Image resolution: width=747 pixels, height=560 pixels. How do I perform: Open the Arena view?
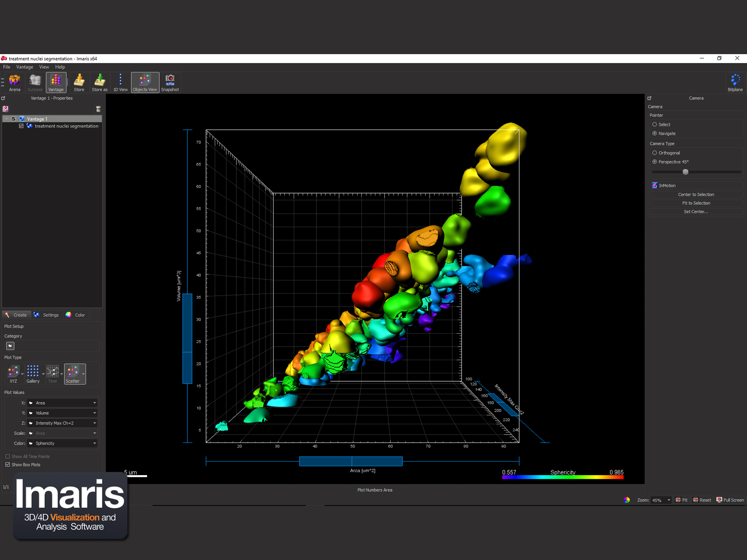(x=14, y=82)
